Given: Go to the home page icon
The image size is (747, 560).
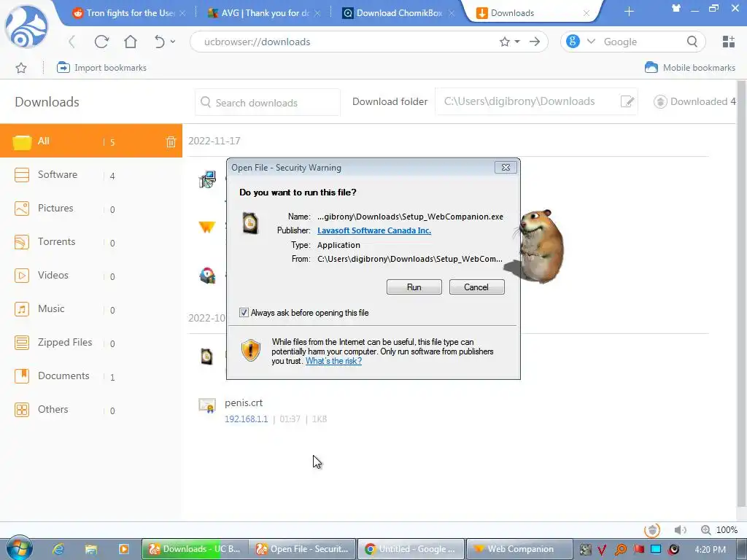Looking at the screenshot, I should (130, 42).
